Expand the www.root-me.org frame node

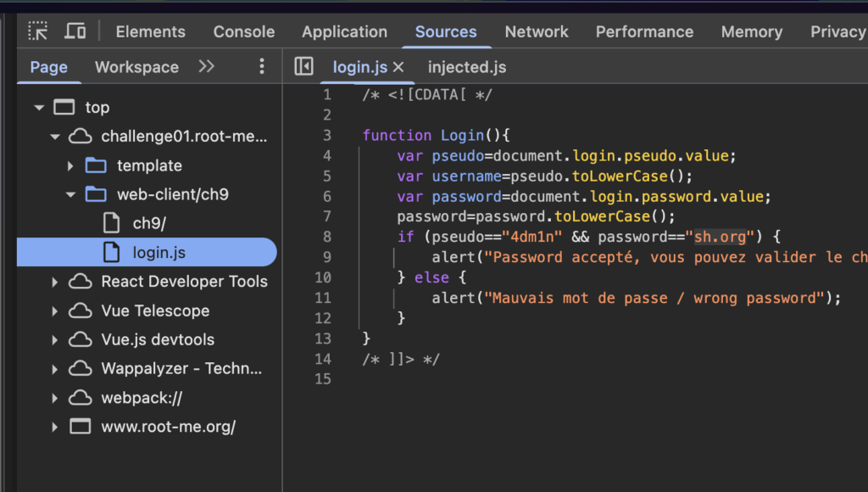[x=54, y=427]
